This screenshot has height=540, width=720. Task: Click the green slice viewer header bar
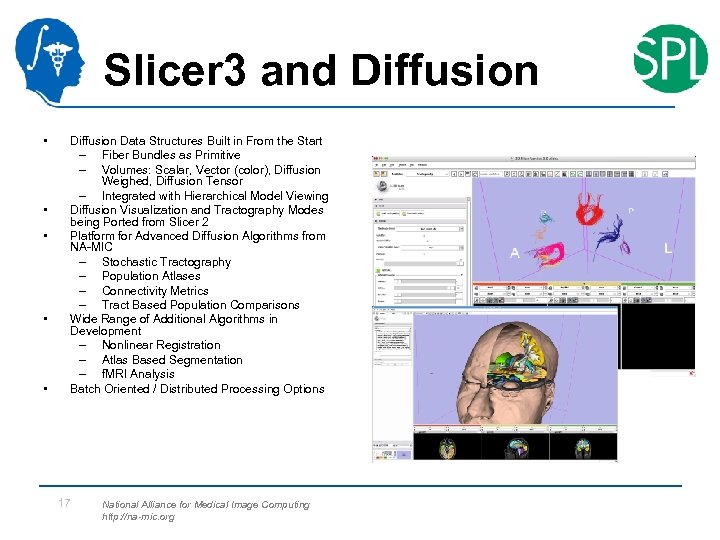point(658,284)
